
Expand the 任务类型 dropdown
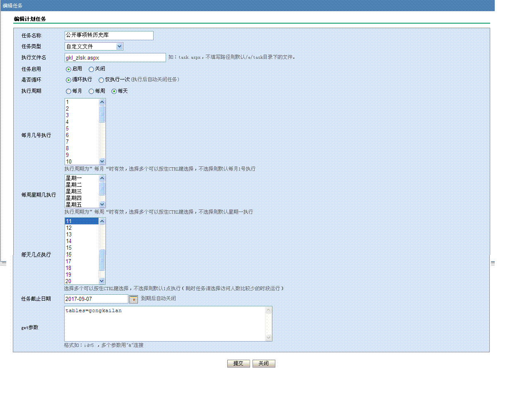119,46
